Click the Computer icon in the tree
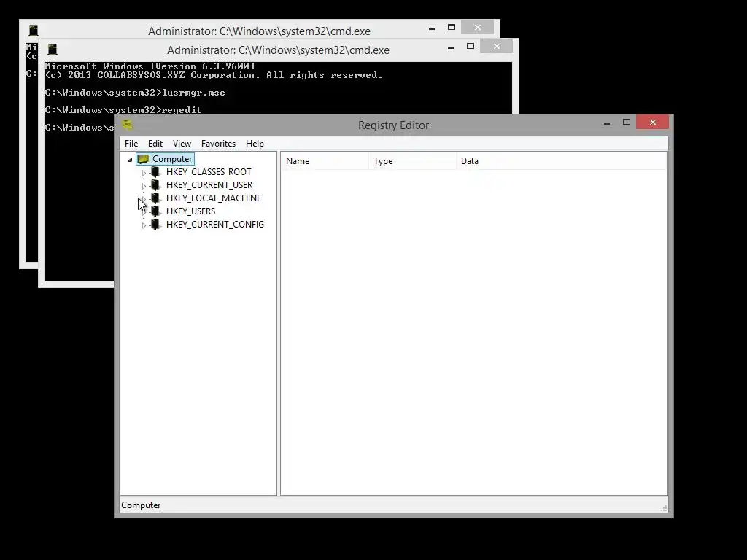Screen dimensions: 747x560 pos(143,159)
